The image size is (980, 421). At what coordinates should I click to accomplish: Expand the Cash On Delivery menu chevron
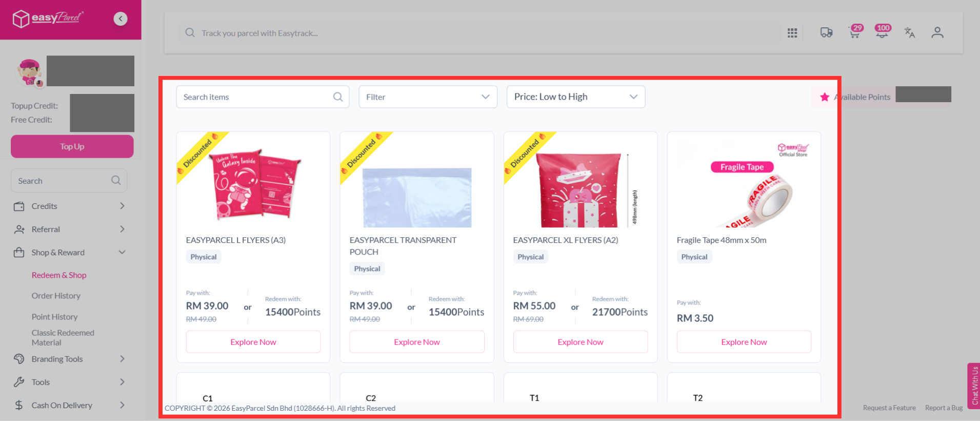coord(122,405)
